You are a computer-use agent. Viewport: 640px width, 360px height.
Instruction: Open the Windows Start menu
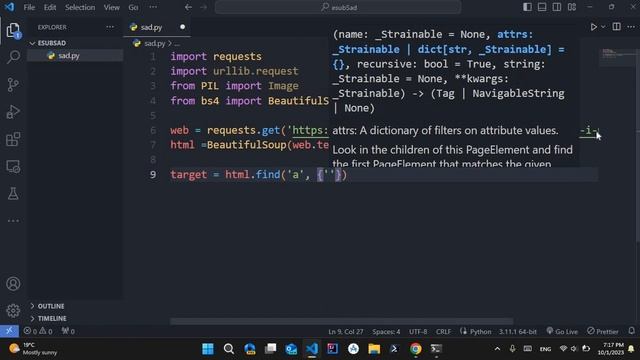pos(208,349)
